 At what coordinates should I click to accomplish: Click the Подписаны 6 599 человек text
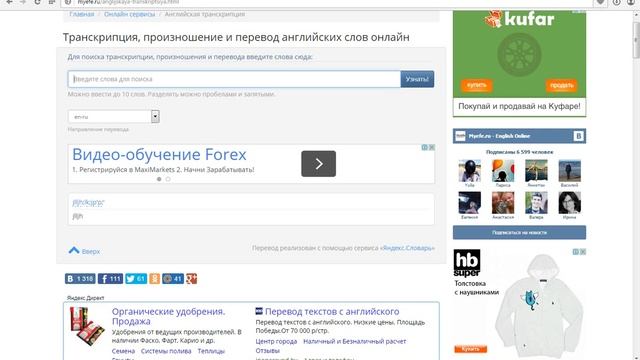pos(519,152)
